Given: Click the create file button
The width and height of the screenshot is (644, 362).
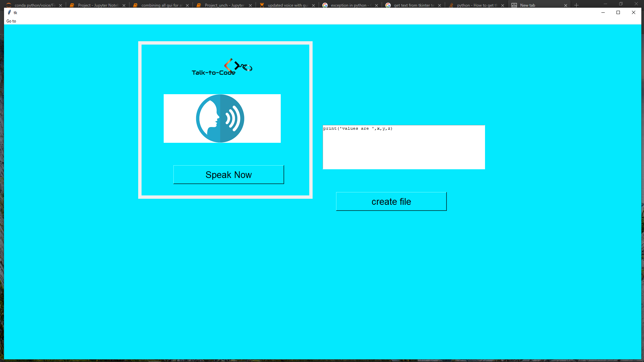Looking at the screenshot, I should tap(391, 201).
